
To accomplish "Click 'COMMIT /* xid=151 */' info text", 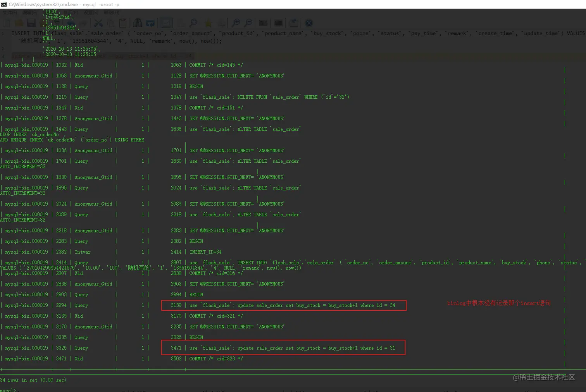I will pos(216,108).
